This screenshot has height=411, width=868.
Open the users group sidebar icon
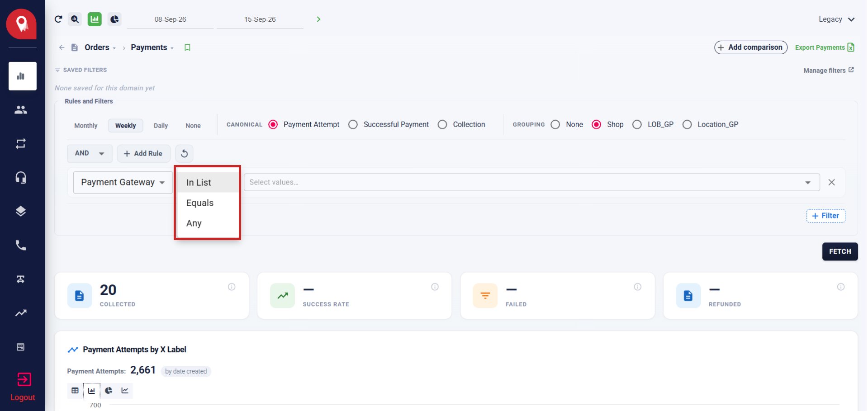pyautogui.click(x=21, y=110)
